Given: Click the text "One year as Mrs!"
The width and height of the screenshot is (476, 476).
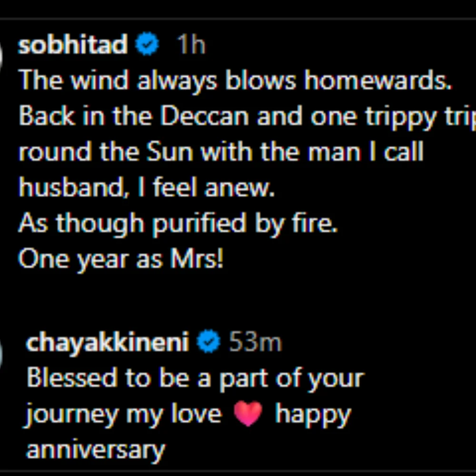Looking at the screenshot, I should [121, 260].
